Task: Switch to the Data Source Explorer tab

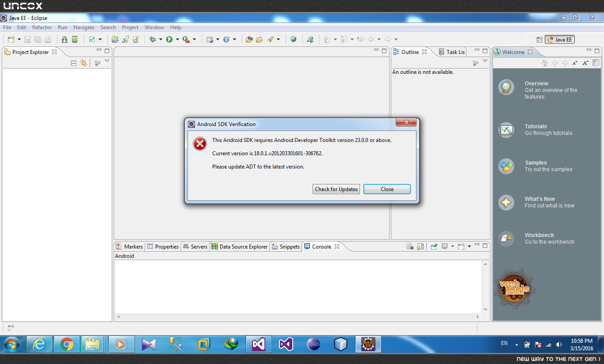Action: click(239, 247)
